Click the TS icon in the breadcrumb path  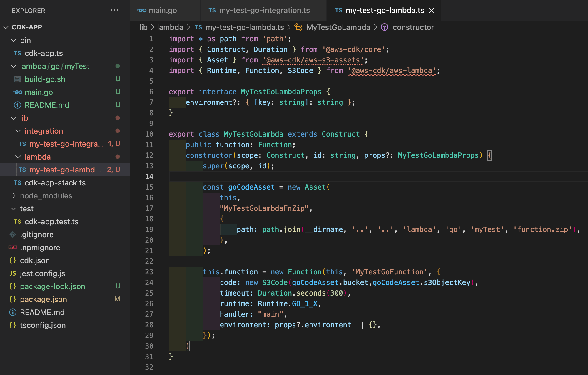[x=198, y=27]
